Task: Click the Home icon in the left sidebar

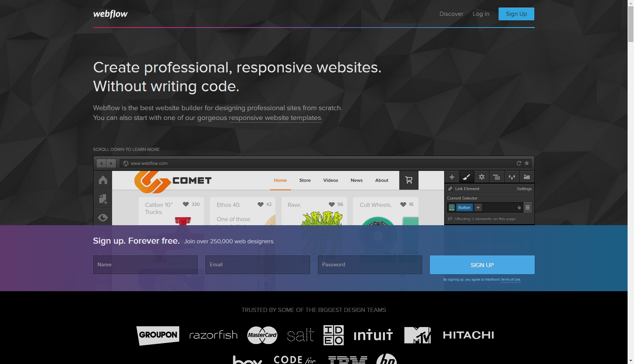Action: pyautogui.click(x=103, y=180)
